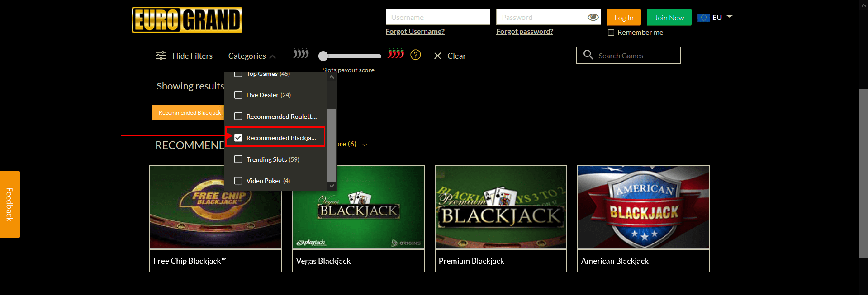Check the Trending Slots category
868x295 pixels.
[238, 159]
